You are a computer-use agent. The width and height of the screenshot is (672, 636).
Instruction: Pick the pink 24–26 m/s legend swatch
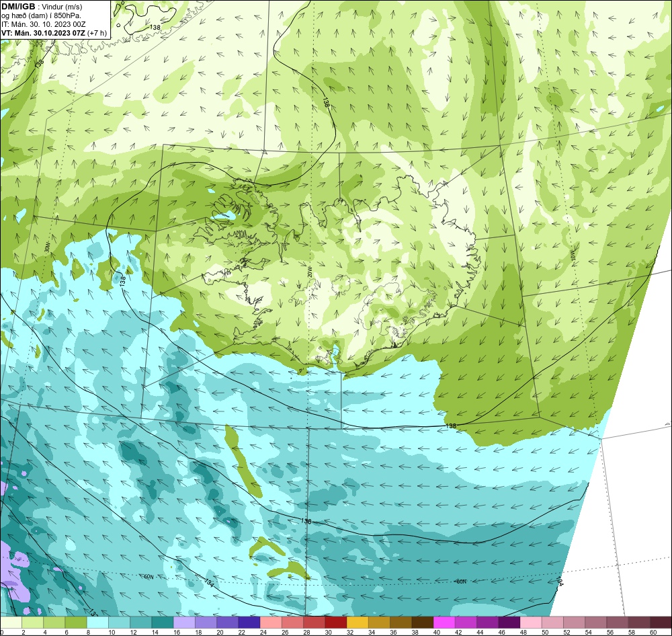click(x=271, y=623)
